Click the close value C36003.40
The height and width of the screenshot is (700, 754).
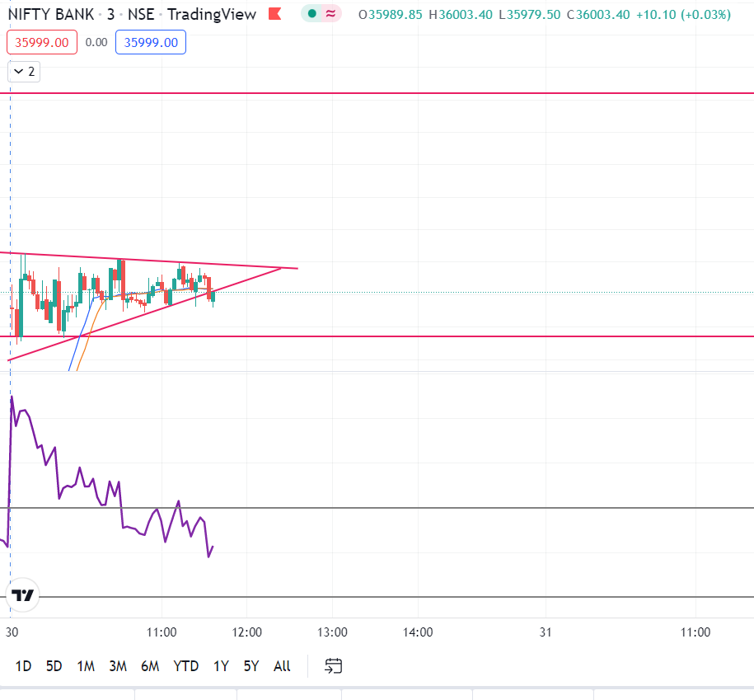click(x=598, y=15)
